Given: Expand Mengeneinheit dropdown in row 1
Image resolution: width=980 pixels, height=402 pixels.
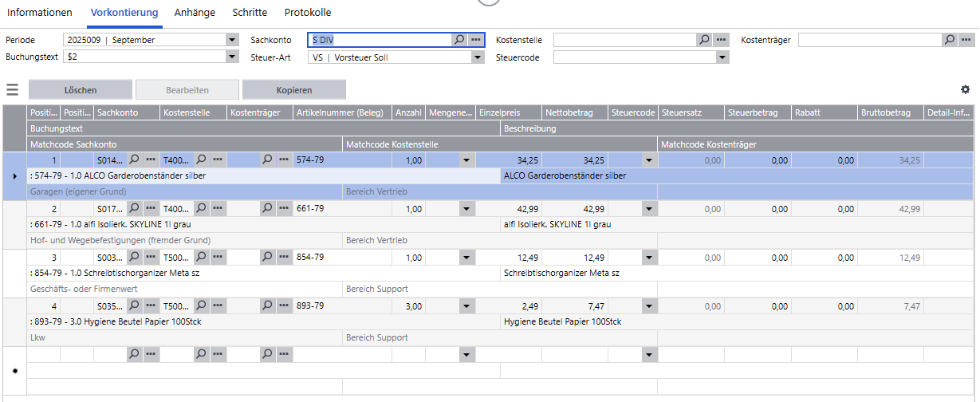Looking at the screenshot, I should pos(466,160).
